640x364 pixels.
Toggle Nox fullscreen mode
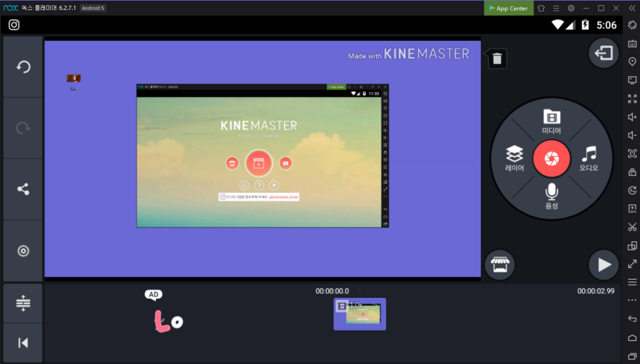tap(632, 99)
